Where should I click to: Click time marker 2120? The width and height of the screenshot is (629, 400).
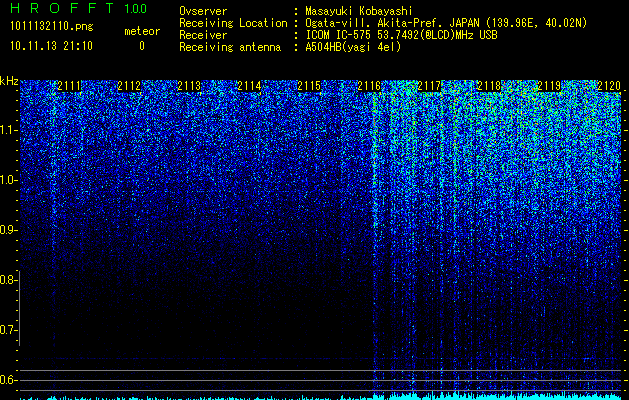click(609, 86)
